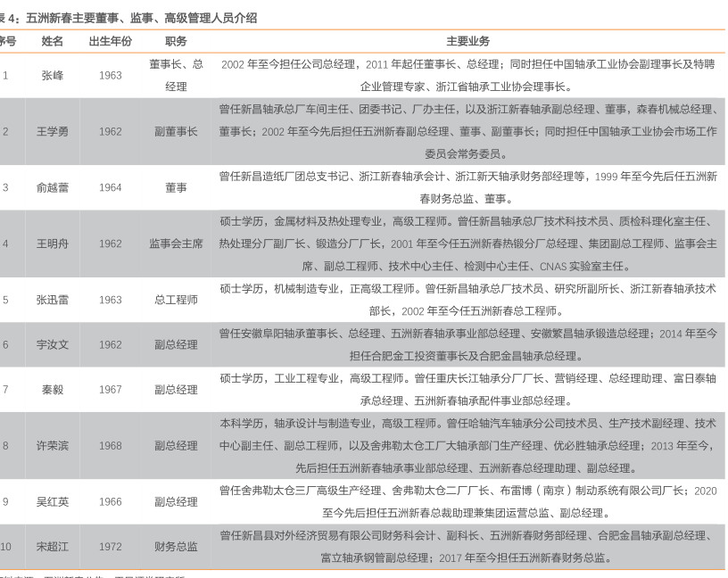Select the name cell 吴红英
The height and width of the screenshot is (578, 728).
coord(53,501)
